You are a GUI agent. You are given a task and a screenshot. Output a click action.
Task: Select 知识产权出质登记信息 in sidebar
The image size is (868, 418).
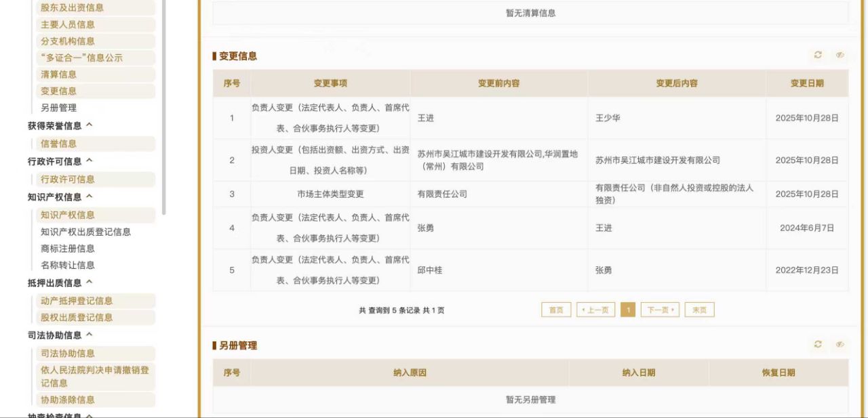pyautogui.click(x=85, y=232)
